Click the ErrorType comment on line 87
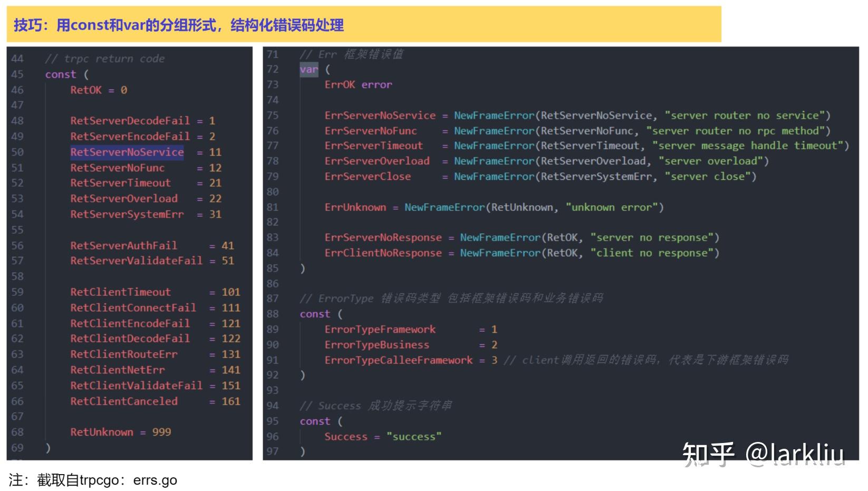The image size is (868, 491). (451, 299)
